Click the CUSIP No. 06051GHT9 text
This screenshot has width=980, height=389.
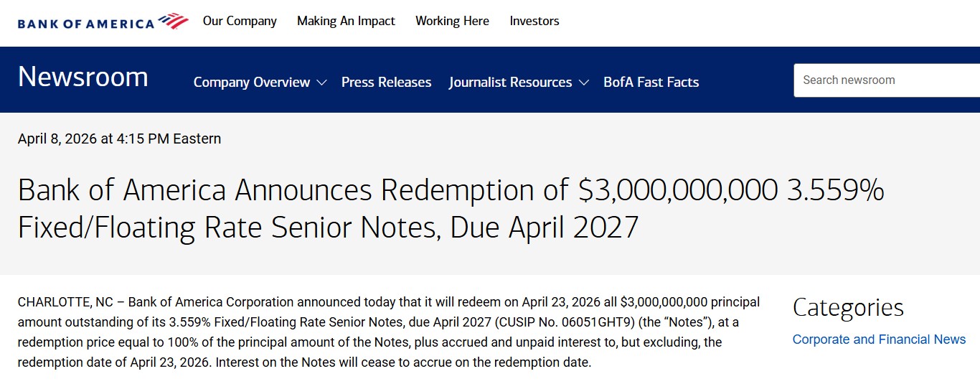607,322
